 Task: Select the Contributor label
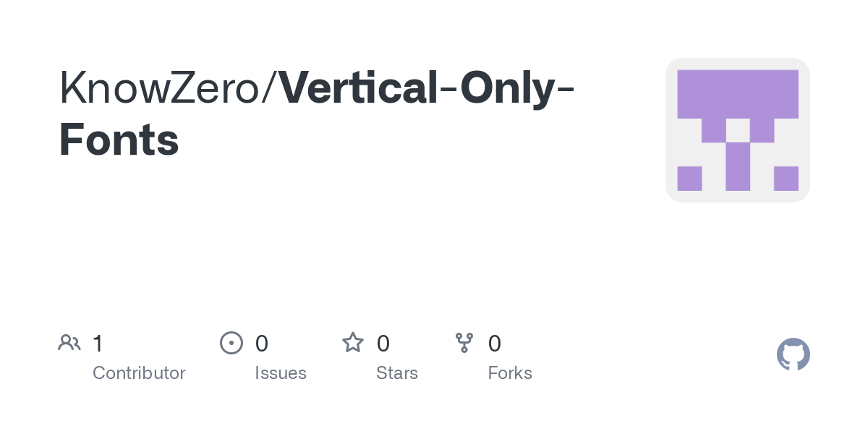[x=139, y=373]
